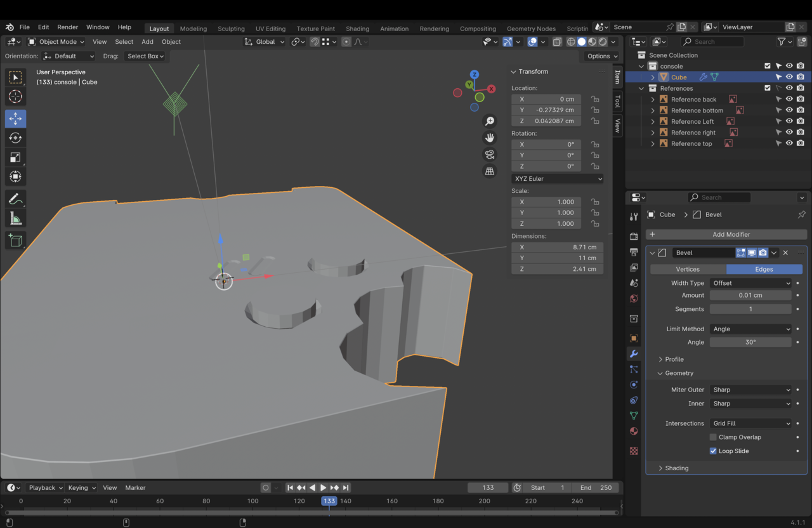Viewport: 812px width, 528px height.
Task: Open the Width Type dropdown
Action: tap(750, 283)
